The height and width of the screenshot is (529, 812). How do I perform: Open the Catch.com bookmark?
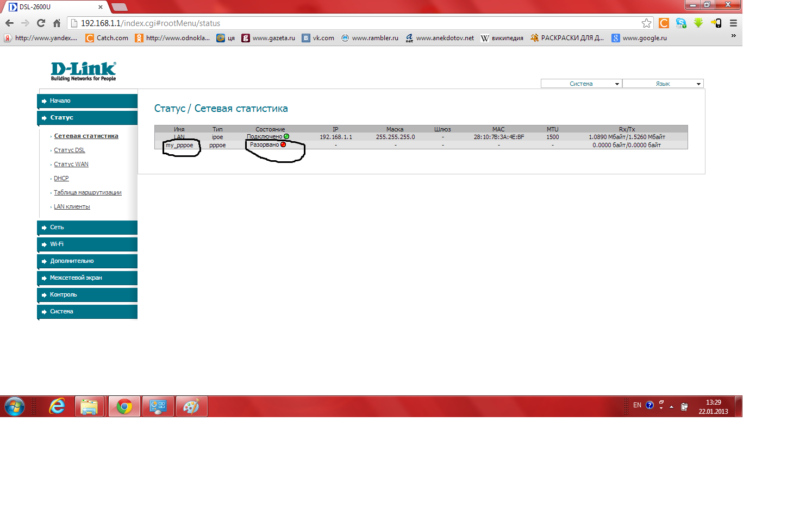[107, 38]
